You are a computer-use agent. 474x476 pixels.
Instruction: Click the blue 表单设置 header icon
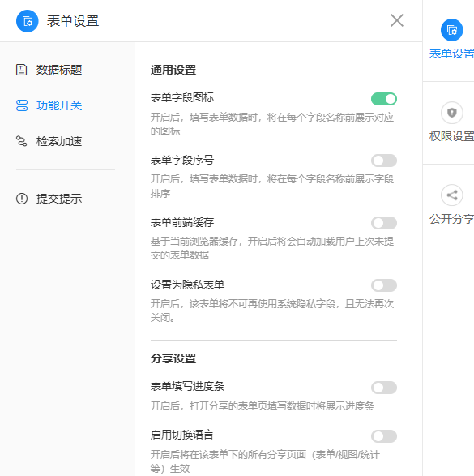(x=28, y=21)
